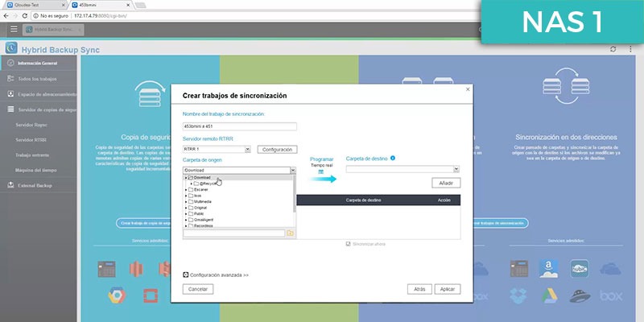Click the Hybrid Backup Sync app logo
644x322 pixels.
tap(11, 47)
